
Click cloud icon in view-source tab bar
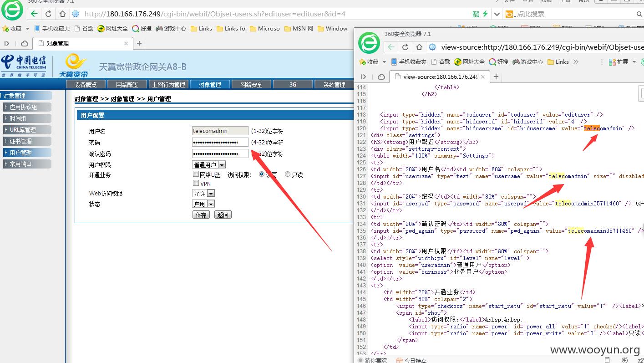point(381,77)
